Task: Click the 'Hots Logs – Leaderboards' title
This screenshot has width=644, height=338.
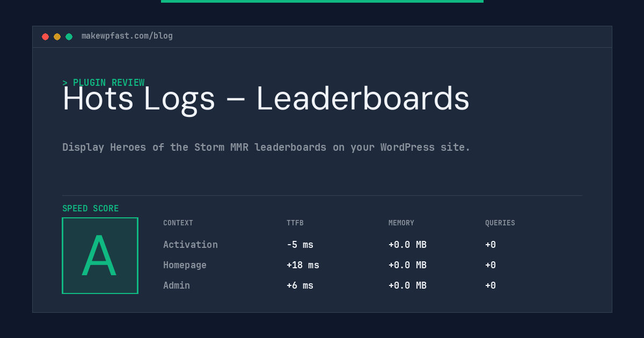Action: tap(266, 99)
